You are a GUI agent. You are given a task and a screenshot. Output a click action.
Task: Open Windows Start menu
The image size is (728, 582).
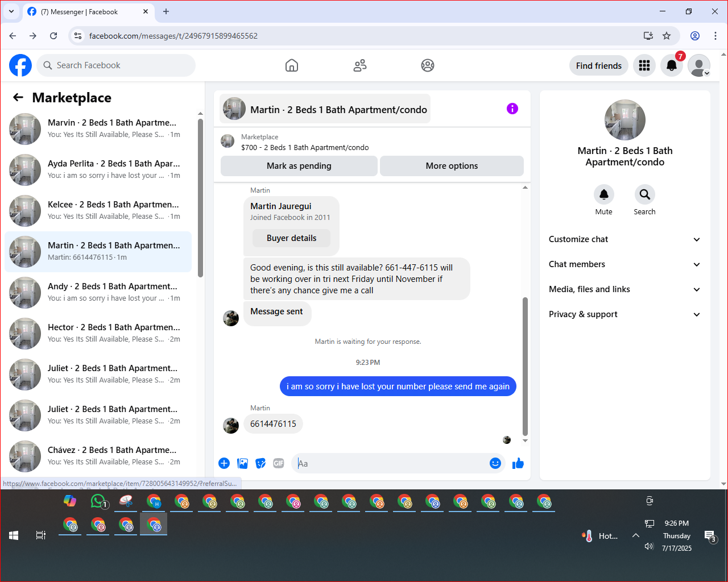click(x=14, y=535)
